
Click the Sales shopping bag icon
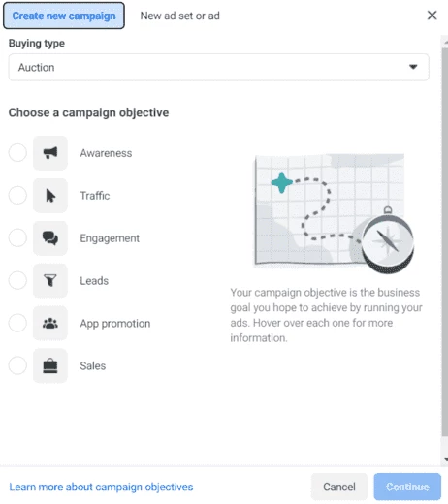tap(50, 365)
